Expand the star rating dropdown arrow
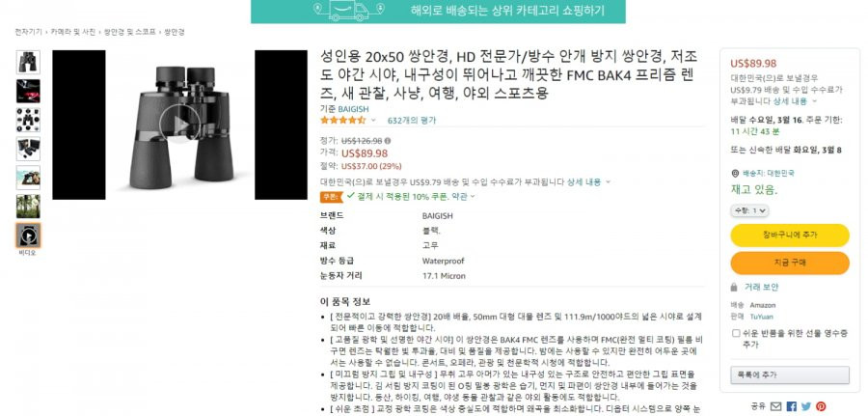Screen dimensions: 868x416 [x=373, y=121]
